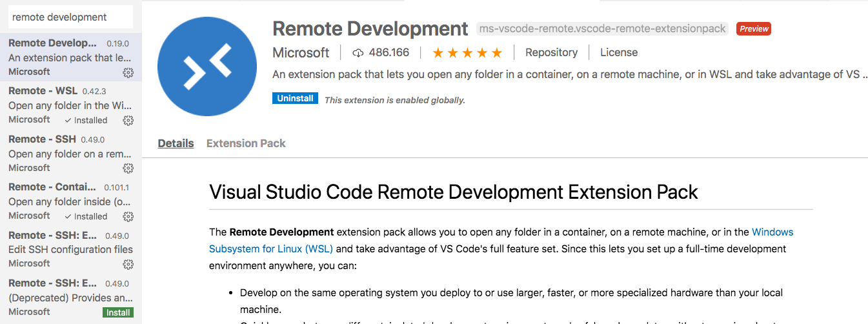Click the 'This extension is enabled globally' text
Screen dimensions: 868x324
(x=394, y=100)
